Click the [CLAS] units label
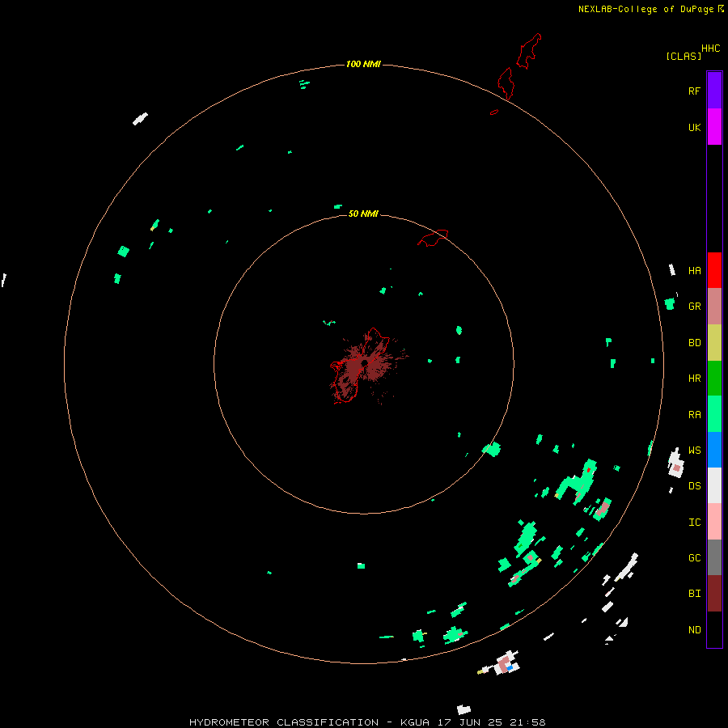 (684, 56)
